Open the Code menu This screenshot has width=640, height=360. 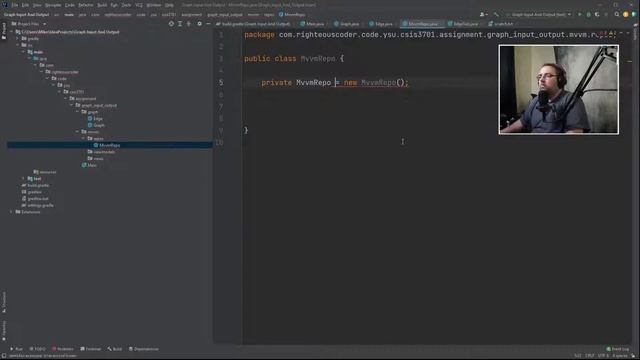click(x=69, y=5)
